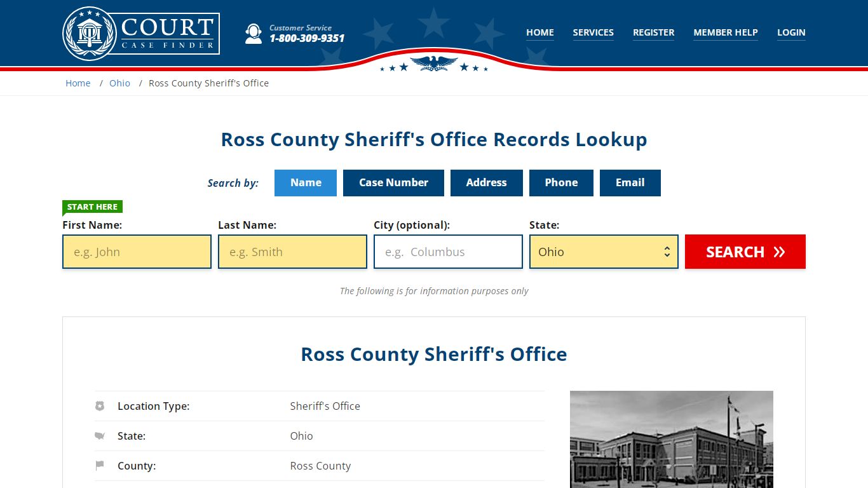Open the REGISTER menu item
The width and height of the screenshot is (868, 488).
pyautogui.click(x=653, y=32)
